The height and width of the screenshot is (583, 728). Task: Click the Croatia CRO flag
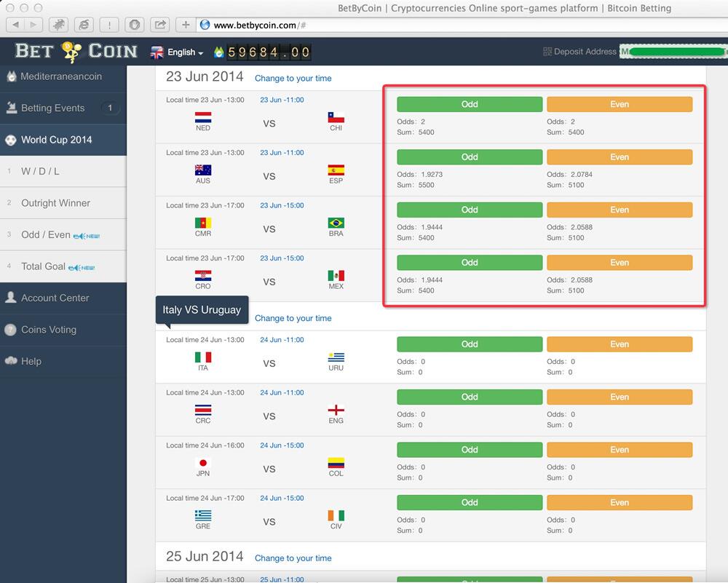(203, 276)
